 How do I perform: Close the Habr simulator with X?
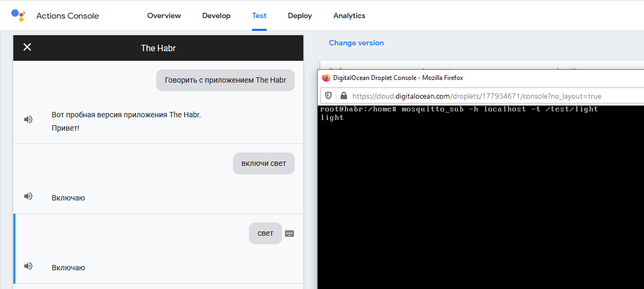coord(27,47)
